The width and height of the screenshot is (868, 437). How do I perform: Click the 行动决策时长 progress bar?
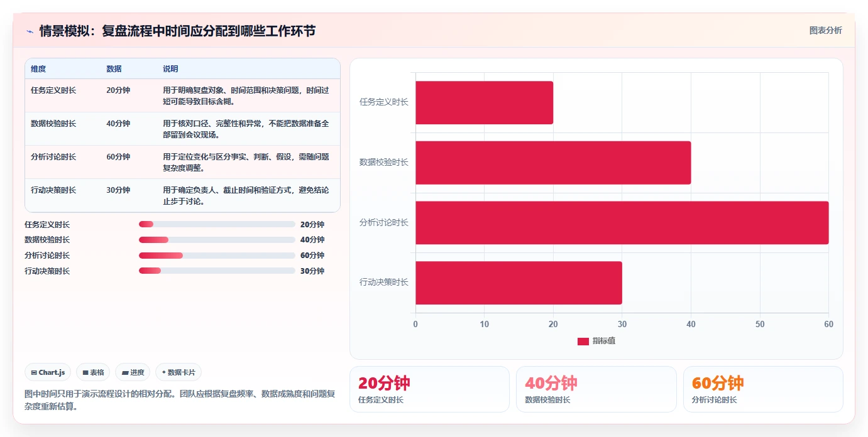click(x=217, y=271)
